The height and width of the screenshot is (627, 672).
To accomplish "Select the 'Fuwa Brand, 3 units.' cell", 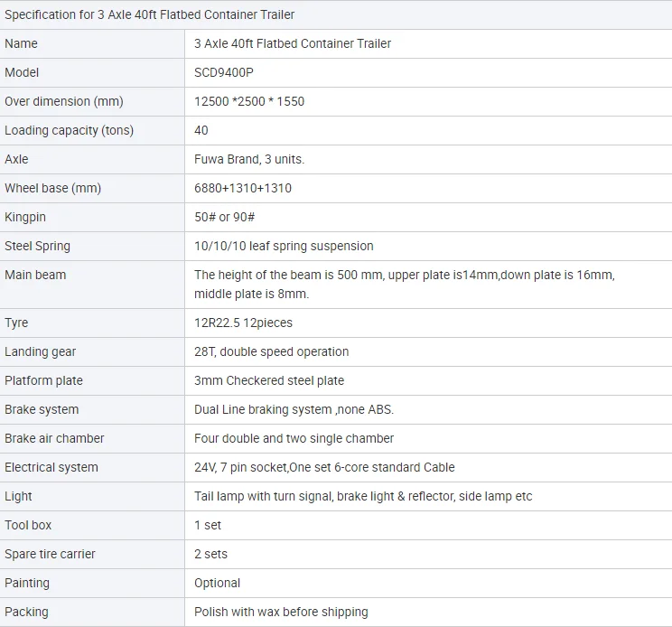I will pos(249,159).
